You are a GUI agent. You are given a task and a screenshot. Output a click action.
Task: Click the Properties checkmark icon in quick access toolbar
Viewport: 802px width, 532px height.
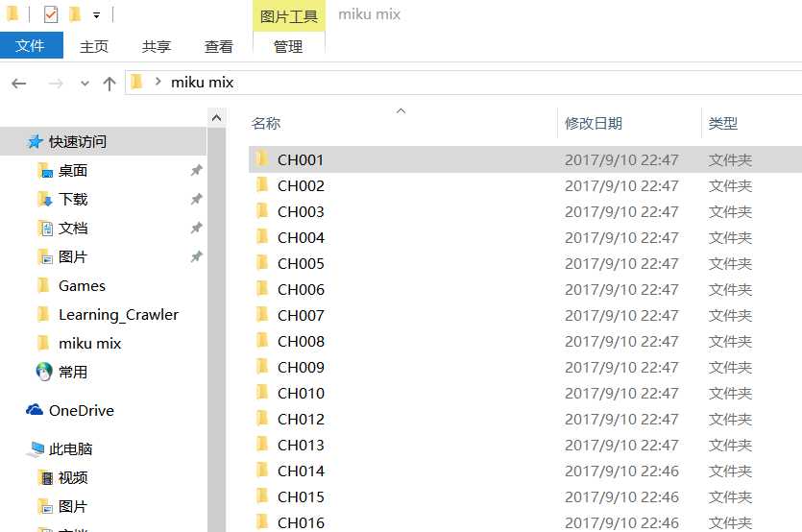click(x=51, y=14)
